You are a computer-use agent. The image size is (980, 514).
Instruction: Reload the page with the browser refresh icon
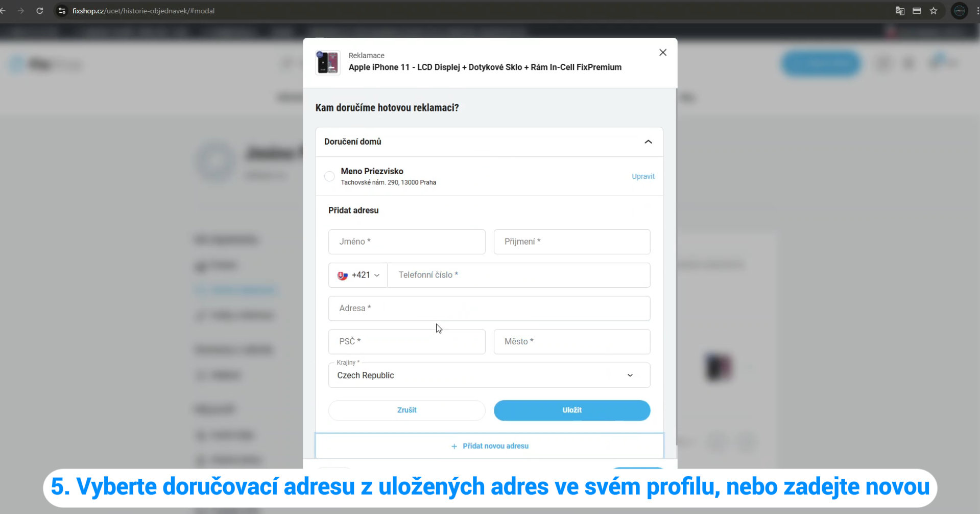(x=40, y=11)
